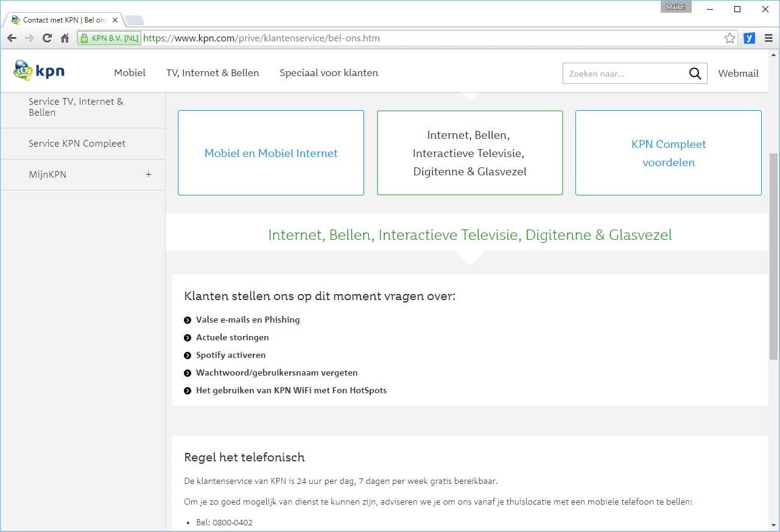Click the Valse e-mails en Phishing link
Screen dimensions: 780x532
click(247, 319)
